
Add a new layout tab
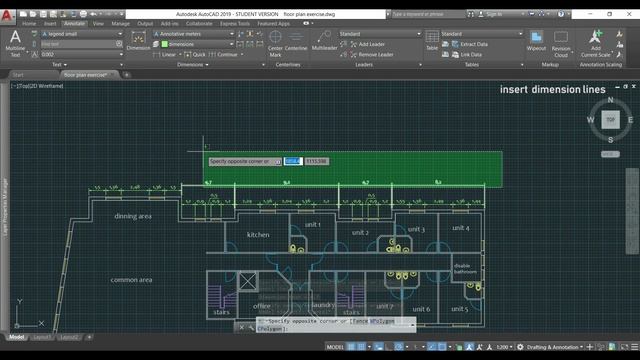tap(89, 338)
